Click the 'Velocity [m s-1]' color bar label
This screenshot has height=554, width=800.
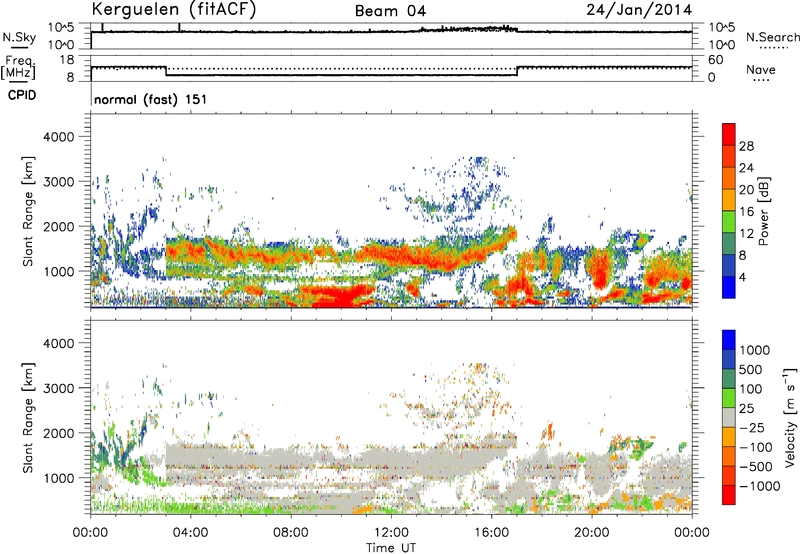[x=790, y=417]
